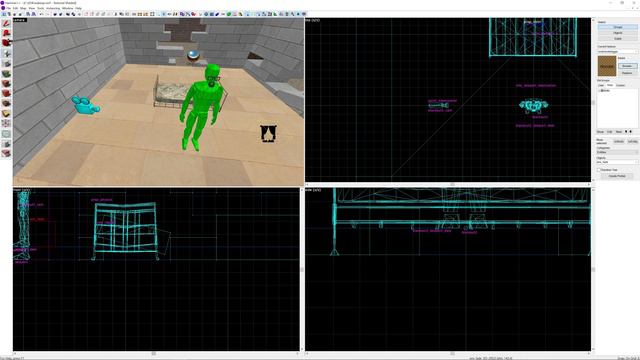640x360 pixels.
Task: Click the prop_physics label in front view
Action: pos(102,200)
